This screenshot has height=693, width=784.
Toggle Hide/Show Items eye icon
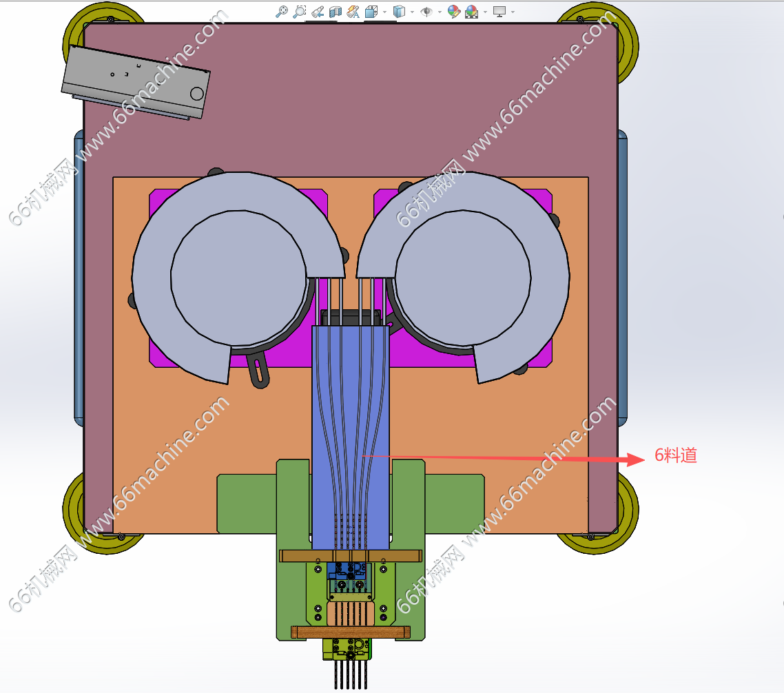[426, 12]
